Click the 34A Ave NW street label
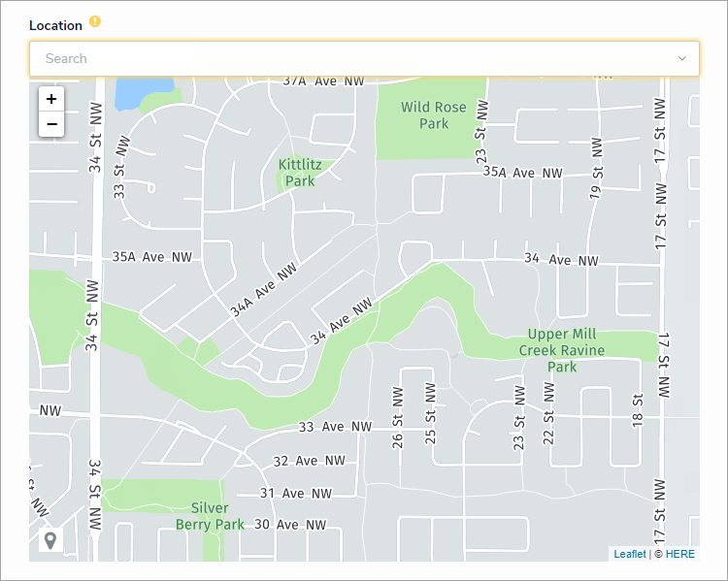The width and height of the screenshot is (728, 581). pyautogui.click(x=264, y=290)
